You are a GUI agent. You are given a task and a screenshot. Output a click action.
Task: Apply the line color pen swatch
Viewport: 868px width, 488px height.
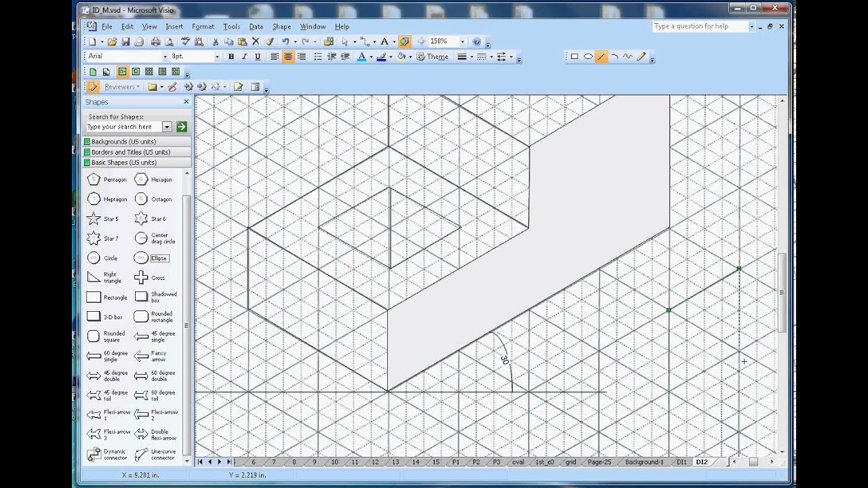(x=382, y=57)
